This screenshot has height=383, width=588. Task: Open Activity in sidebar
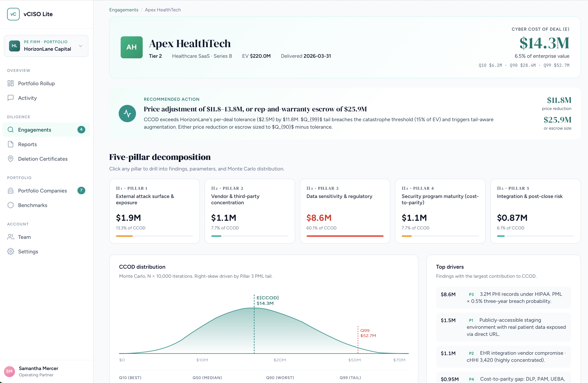pyautogui.click(x=46, y=98)
